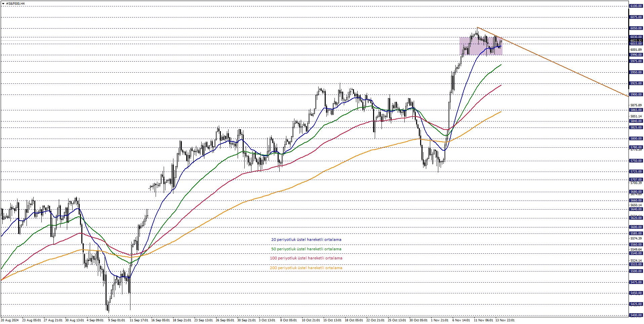Select the purple consolidation rectangle
644x324 pixels.
[x=481, y=46]
